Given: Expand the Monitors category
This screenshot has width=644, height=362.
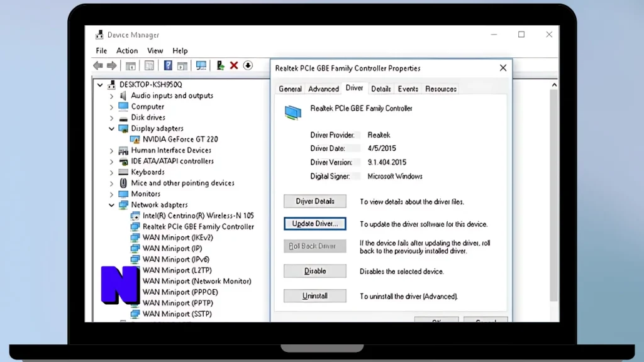Looking at the screenshot, I should 111,194.
